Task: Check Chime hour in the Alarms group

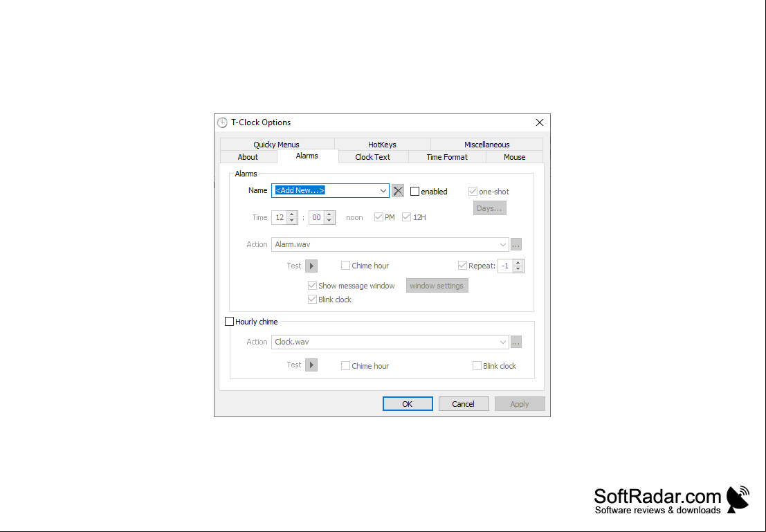Action: point(345,266)
